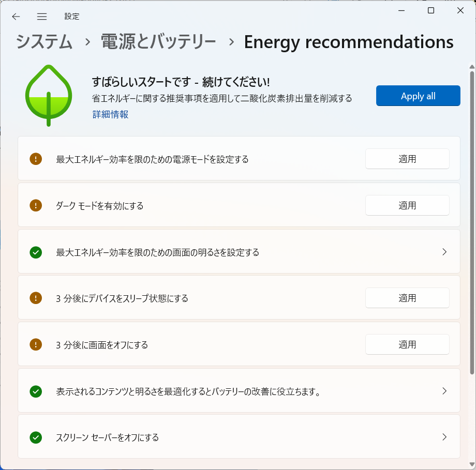Image resolution: width=476 pixels, height=470 pixels.
Task: Click warning icon next to ダーク モード item
Action: pyautogui.click(x=36, y=205)
